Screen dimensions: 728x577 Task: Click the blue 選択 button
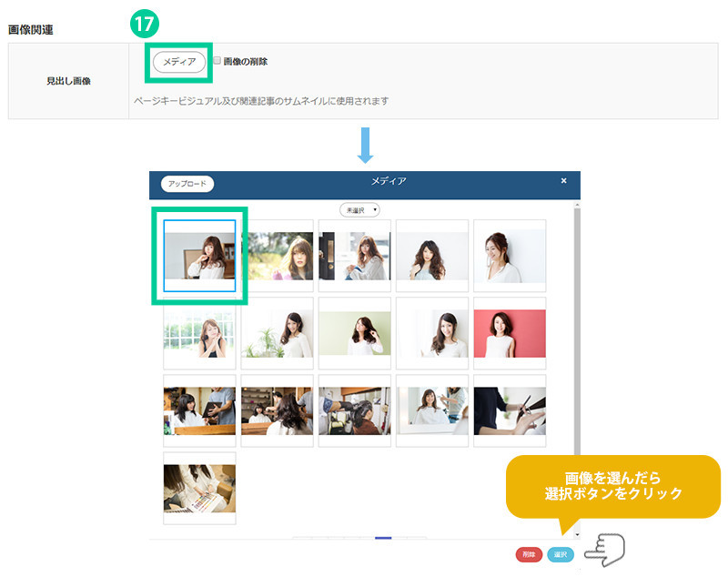pyautogui.click(x=561, y=554)
